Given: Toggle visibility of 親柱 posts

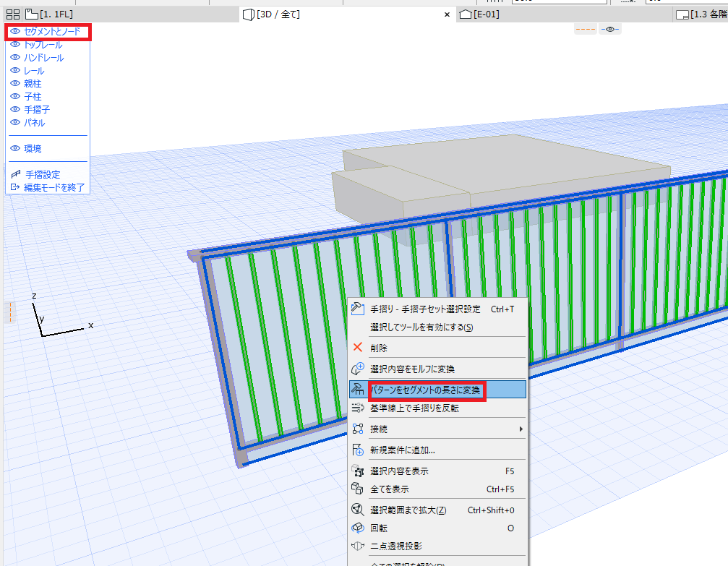Looking at the screenshot, I should tap(15, 83).
